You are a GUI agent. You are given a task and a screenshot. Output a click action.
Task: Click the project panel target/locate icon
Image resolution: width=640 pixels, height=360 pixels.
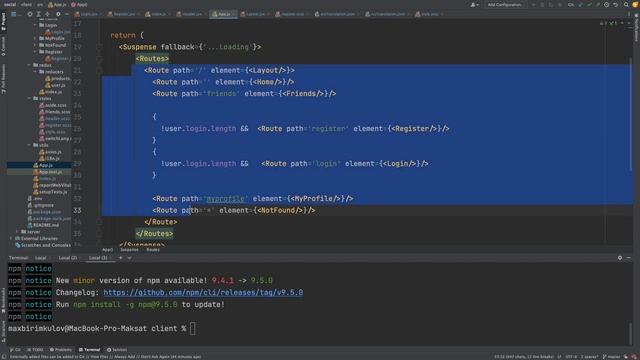point(30,14)
